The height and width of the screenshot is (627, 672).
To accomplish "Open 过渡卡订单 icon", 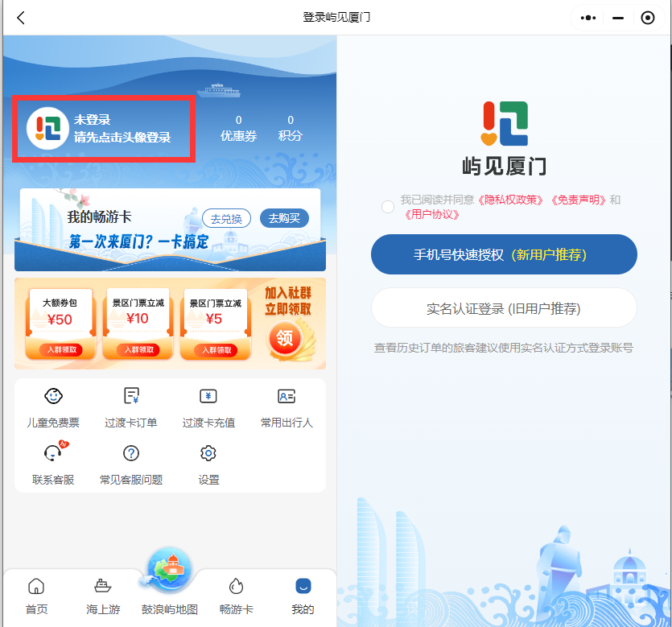I will tap(131, 395).
